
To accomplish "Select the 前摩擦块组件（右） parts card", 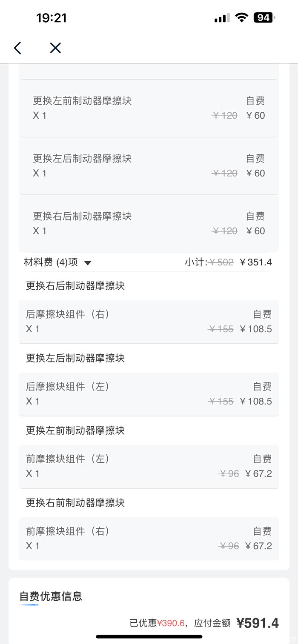I will pos(149,539).
